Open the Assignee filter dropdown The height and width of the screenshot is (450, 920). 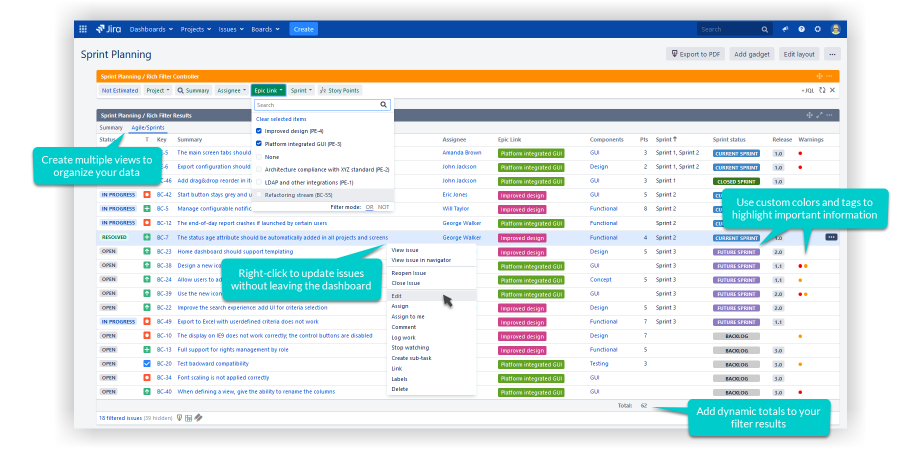click(x=231, y=90)
